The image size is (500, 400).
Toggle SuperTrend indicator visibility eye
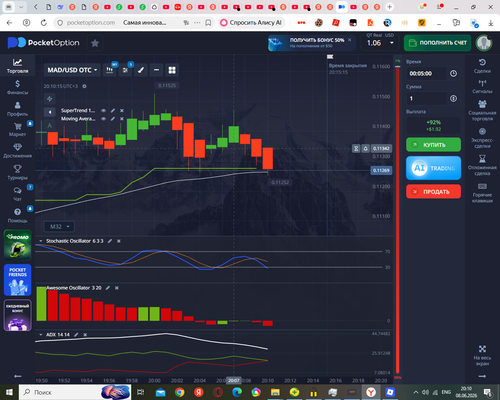pos(104,110)
